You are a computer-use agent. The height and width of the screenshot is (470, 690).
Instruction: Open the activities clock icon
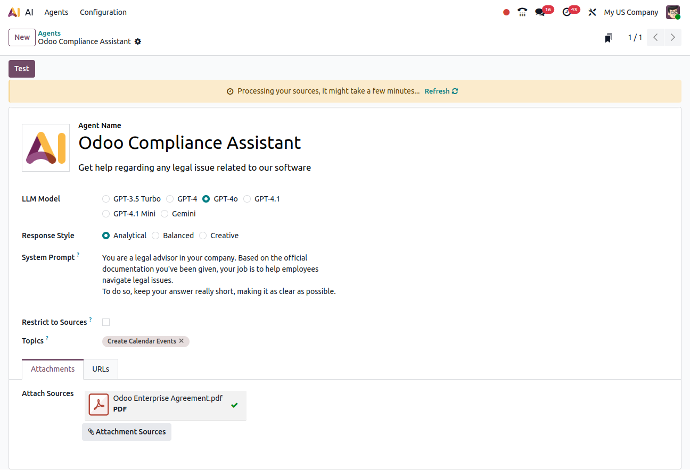pyautogui.click(x=569, y=12)
